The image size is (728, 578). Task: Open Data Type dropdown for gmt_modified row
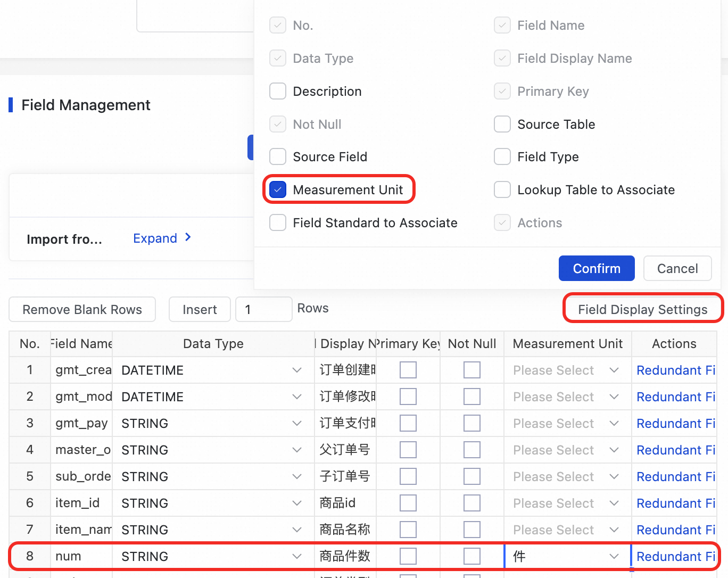(x=213, y=397)
